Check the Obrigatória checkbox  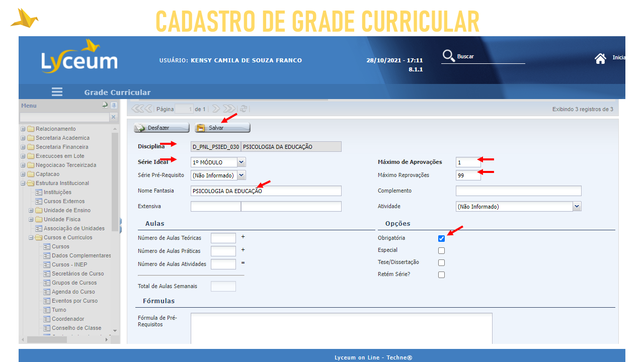pyautogui.click(x=441, y=239)
